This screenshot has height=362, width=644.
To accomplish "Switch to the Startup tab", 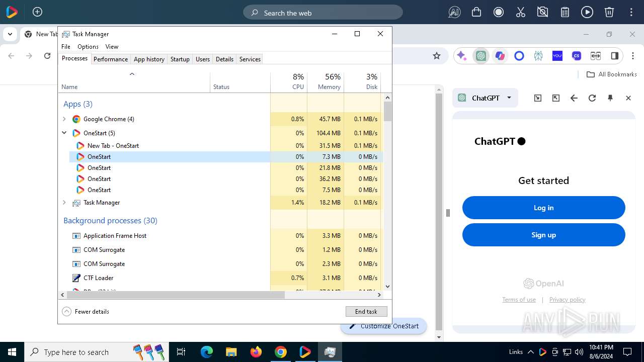I will (180, 59).
